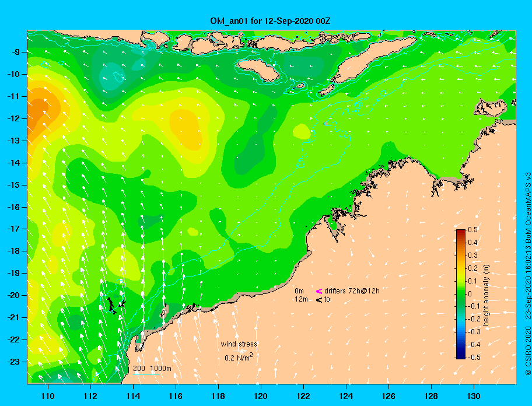Click the latitude label -20
The width and height of the screenshot is (532, 406).
13,295
